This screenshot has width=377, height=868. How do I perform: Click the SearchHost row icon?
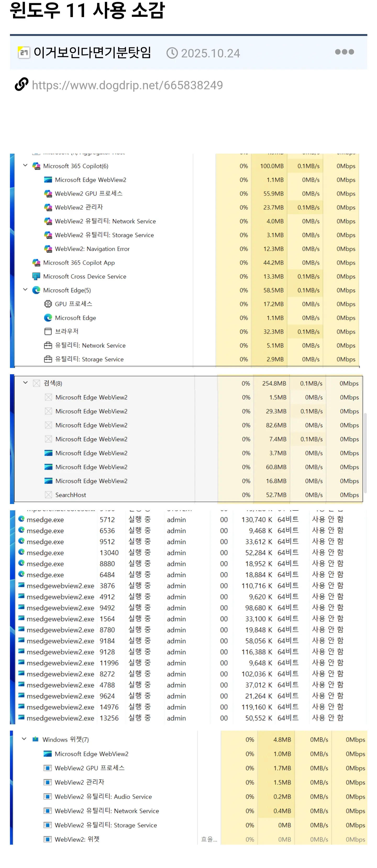click(48, 495)
